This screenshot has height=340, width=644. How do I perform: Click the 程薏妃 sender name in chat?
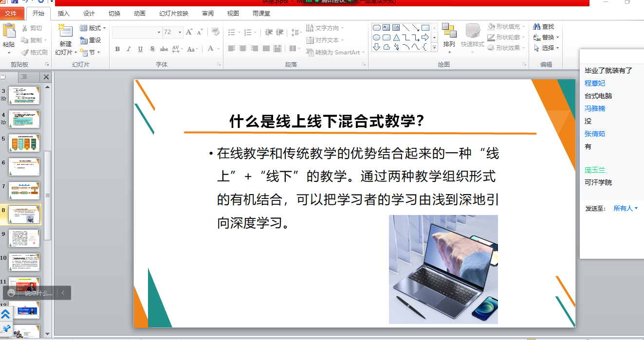(595, 83)
